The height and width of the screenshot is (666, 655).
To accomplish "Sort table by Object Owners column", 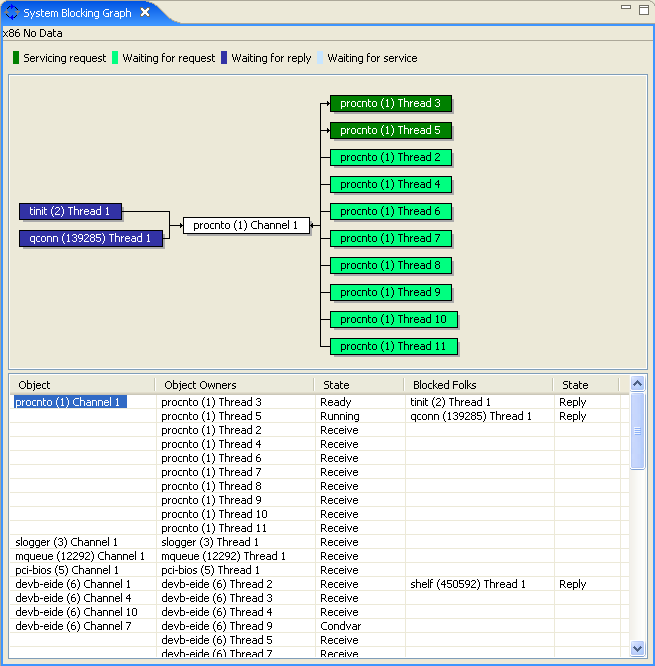I will click(233, 385).
